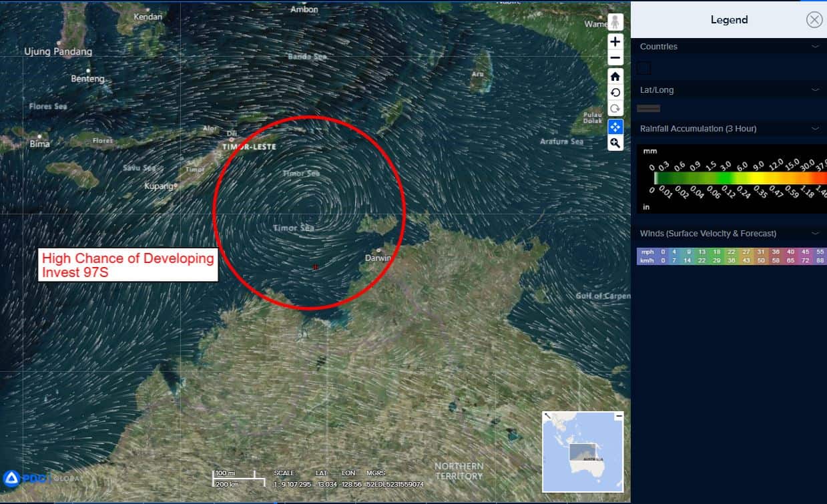Click the street view pegman icon
This screenshot has width=827, height=504.
tap(615, 22)
